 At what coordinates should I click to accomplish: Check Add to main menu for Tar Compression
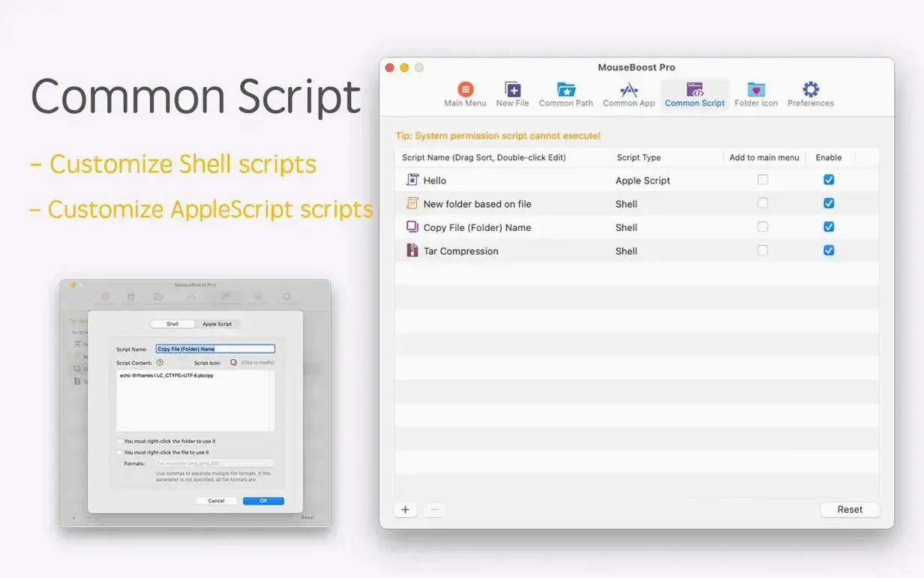click(763, 250)
